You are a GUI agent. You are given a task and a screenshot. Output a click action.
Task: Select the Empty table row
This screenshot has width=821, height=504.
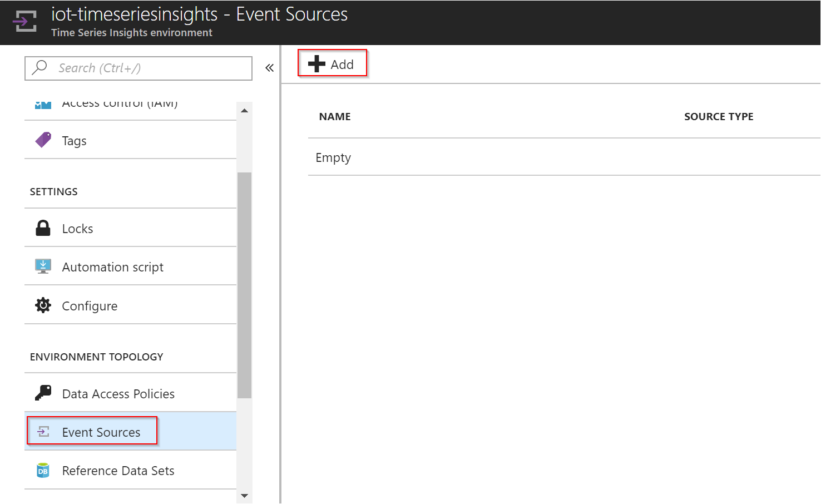coord(564,157)
